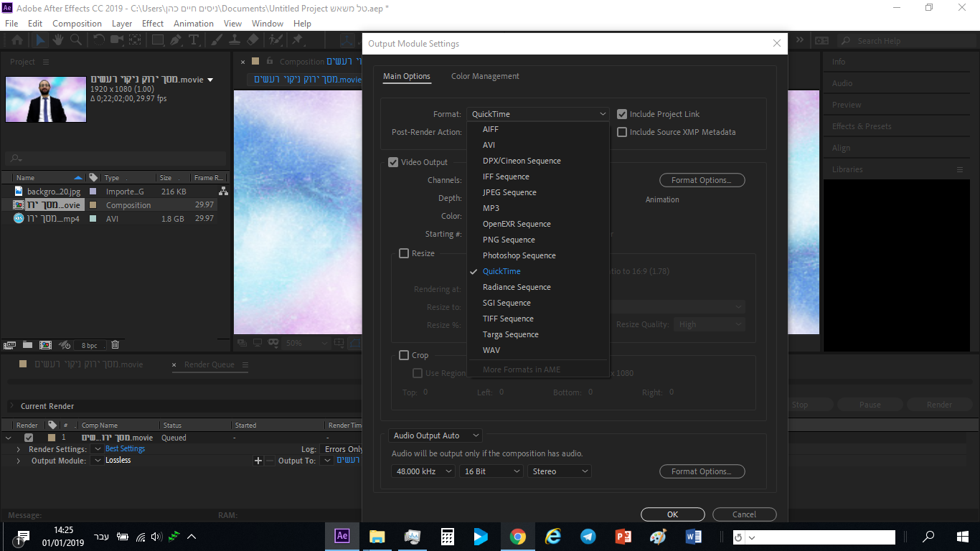The image size is (980, 551).
Task: Select the Clone Stamp tool
Action: 235,39
